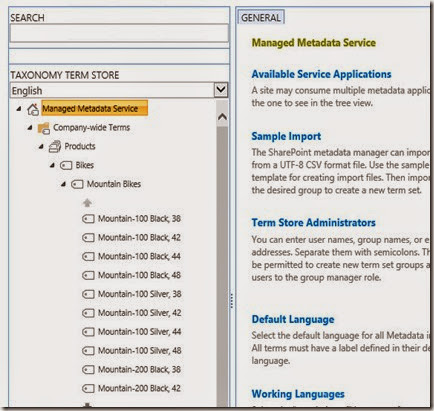Click the pane splitter grip handle
Viewport: 434px width, 411px height.
click(x=232, y=301)
